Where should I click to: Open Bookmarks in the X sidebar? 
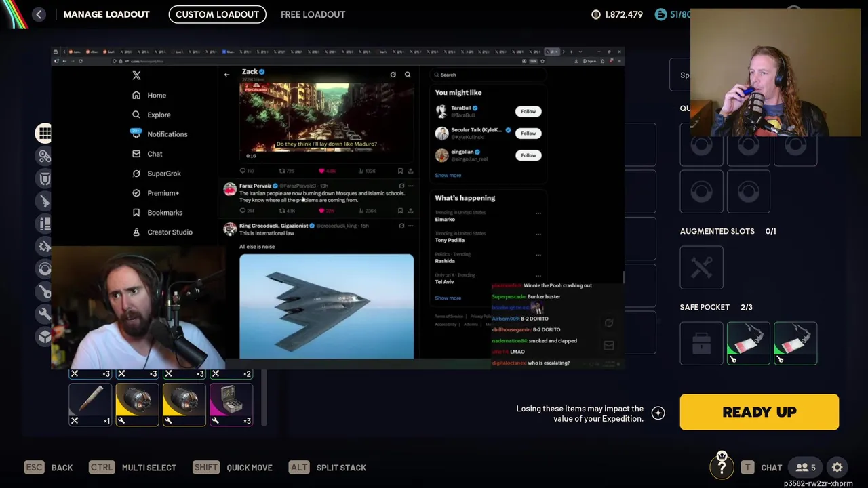pos(157,213)
